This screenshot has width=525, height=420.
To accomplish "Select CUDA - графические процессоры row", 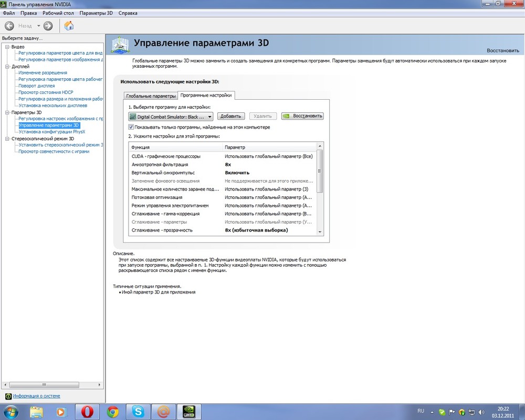I will pyautogui.click(x=222, y=156).
